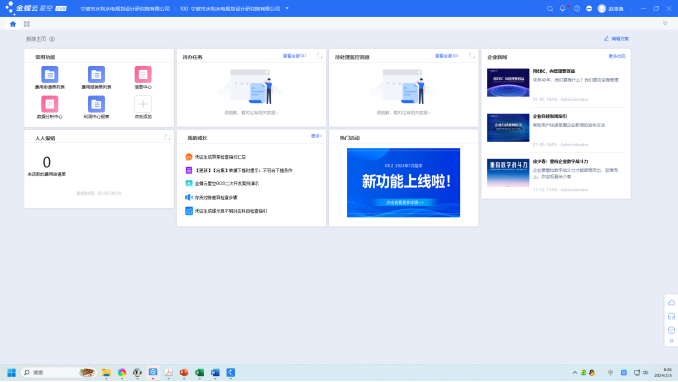Refresh the 待办任务 panel via its corner icon
Viewport: 678px width, 382px height.
click(x=320, y=56)
